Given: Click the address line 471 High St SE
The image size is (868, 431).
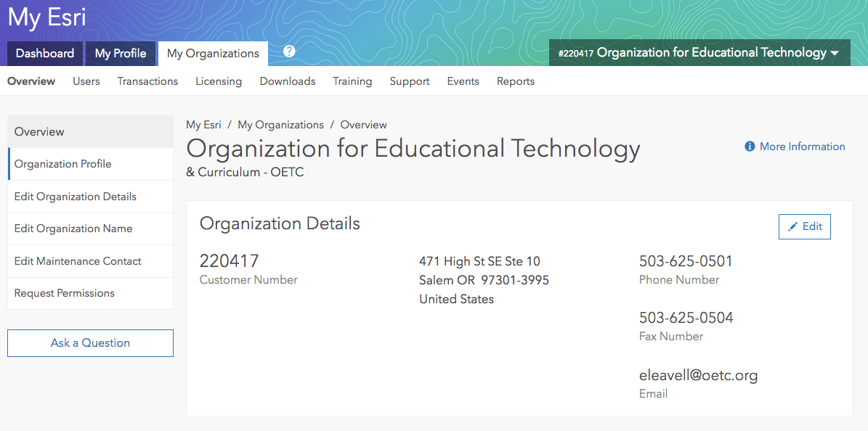Looking at the screenshot, I should pyautogui.click(x=479, y=261).
